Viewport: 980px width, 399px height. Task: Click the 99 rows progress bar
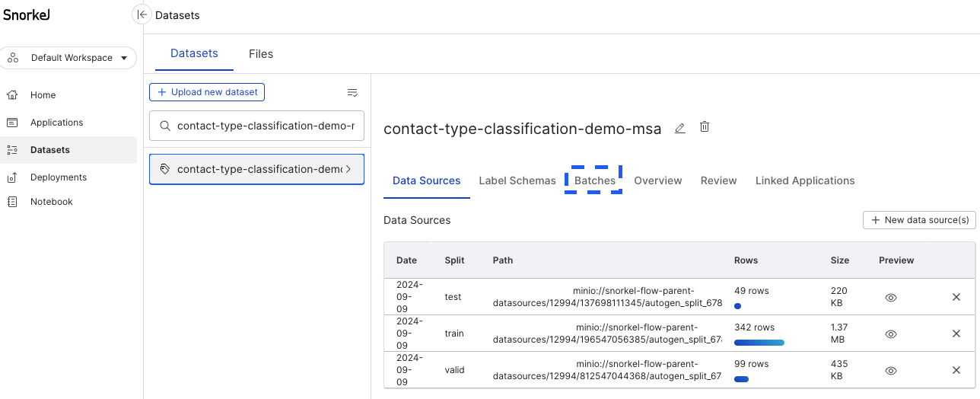coord(742,379)
